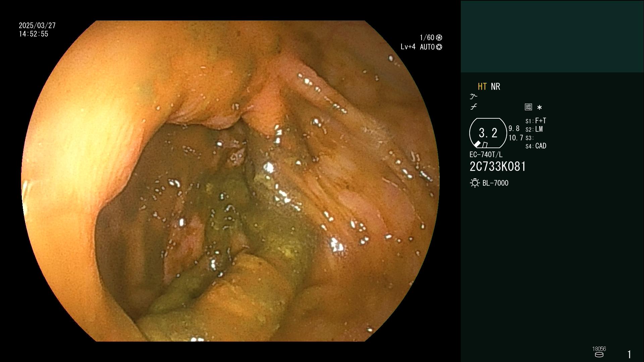Select the BL-7000 light source label
The width and height of the screenshot is (644, 362).
pos(495,183)
